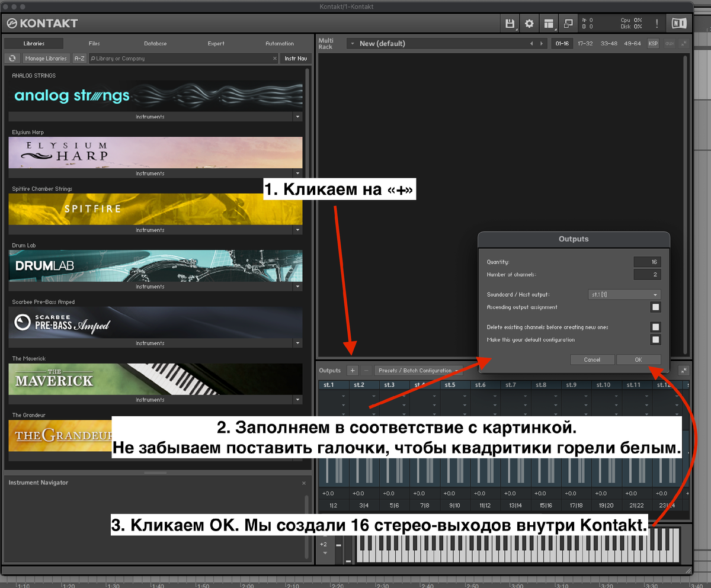Image resolution: width=711 pixels, height=588 pixels.
Task: Open the save (floppy disk) menu
Action: tap(510, 24)
